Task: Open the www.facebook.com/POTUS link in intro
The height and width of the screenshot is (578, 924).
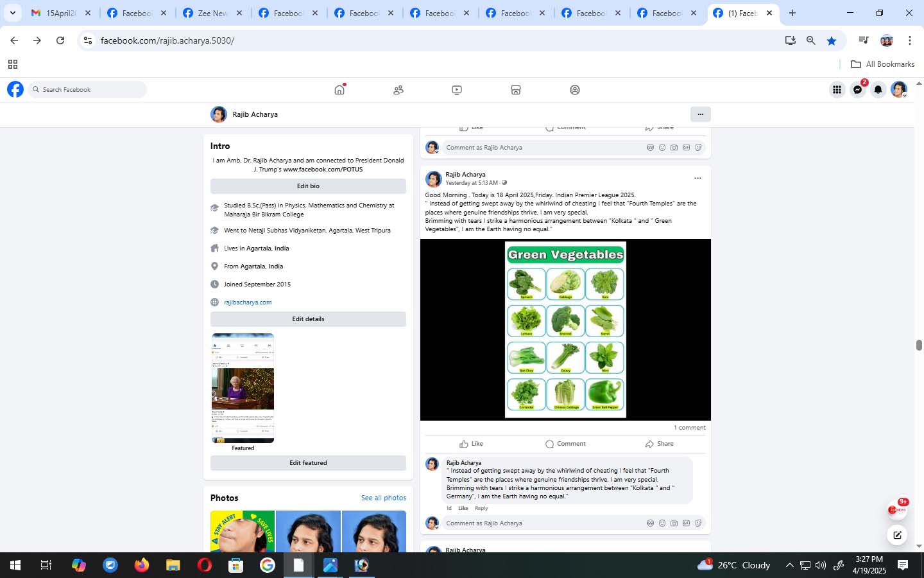Action: pyautogui.click(x=323, y=170)
